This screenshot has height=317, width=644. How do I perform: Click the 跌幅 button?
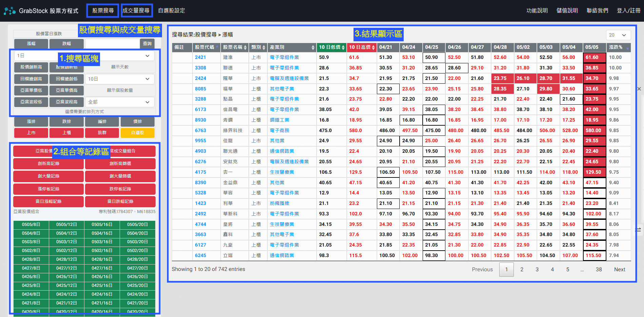(x=66, y=44)
